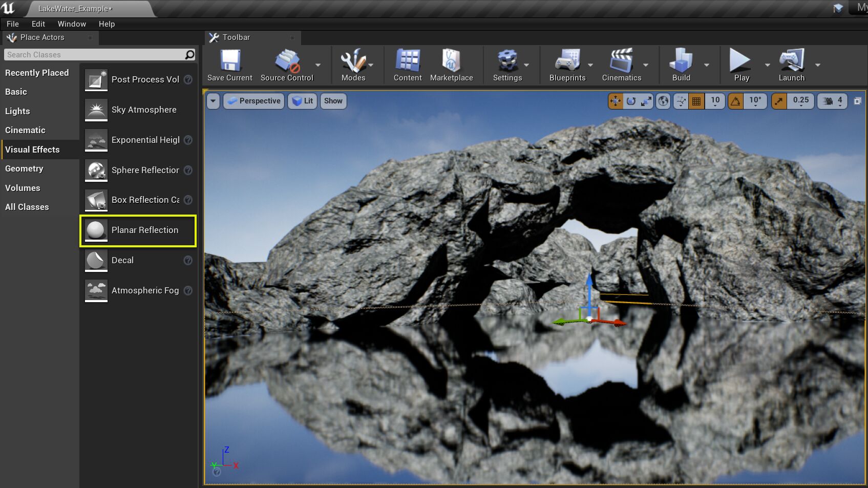The width and height of the screenshot is (868, 488).
Task: Open the Perspective view dropdown
Action: [253, 101]
